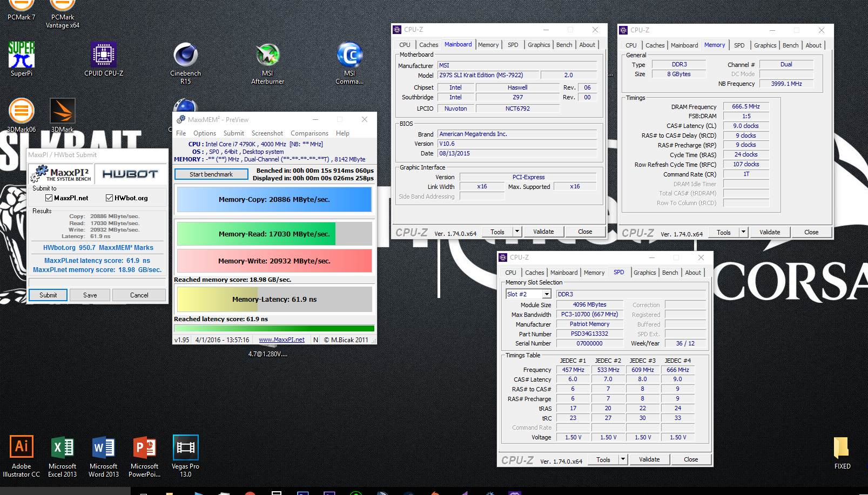Toggle the MaxxPI.net submit checkbox
Viewport: 868px width, 495px height.
49,198
